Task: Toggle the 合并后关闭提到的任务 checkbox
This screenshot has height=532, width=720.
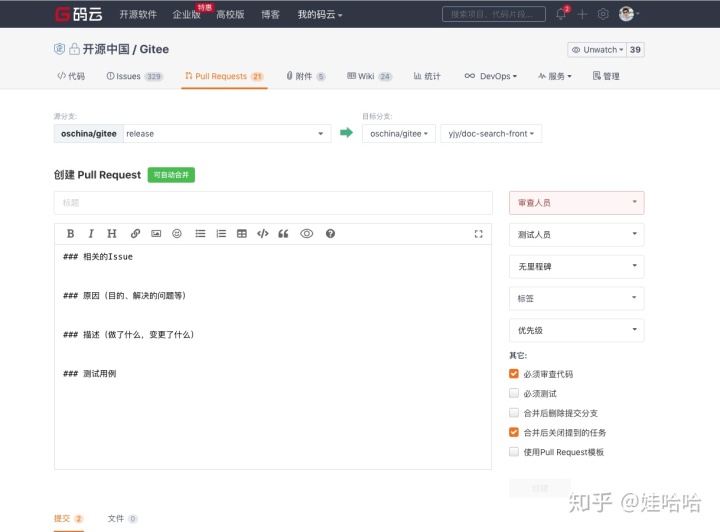Action: point(514,432)
